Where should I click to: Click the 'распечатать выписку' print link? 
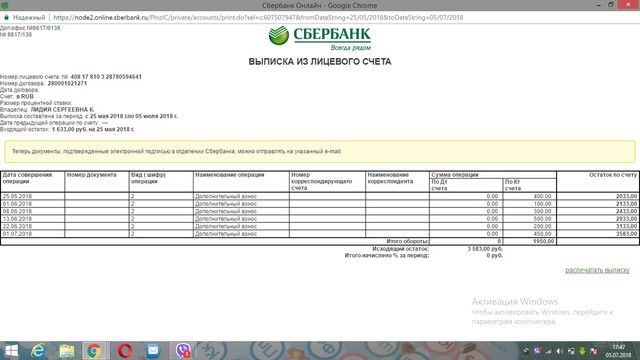coord(597,270)
